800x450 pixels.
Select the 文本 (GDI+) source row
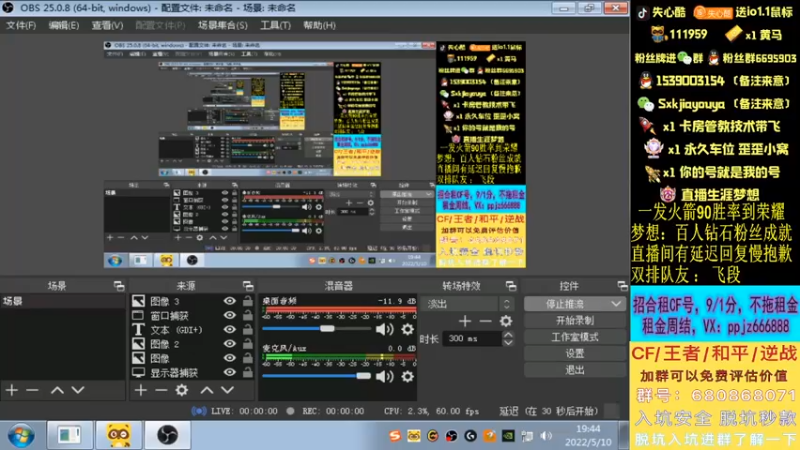[192, 330]
